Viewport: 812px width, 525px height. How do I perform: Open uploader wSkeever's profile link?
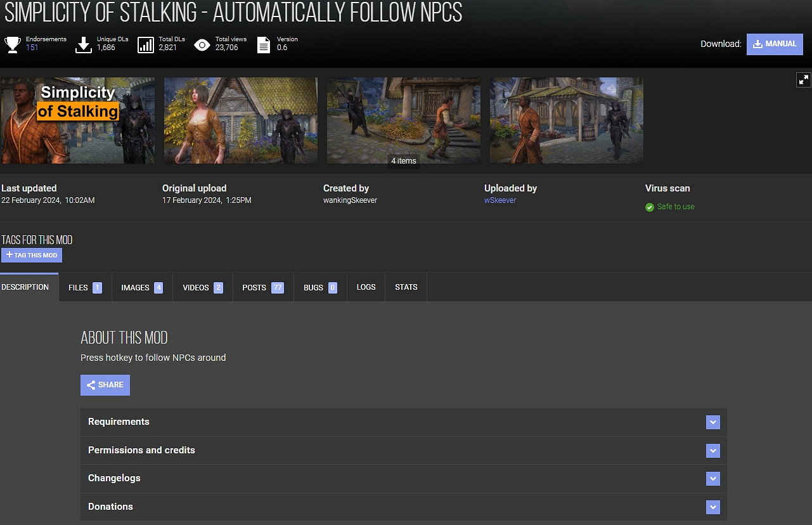500,200
